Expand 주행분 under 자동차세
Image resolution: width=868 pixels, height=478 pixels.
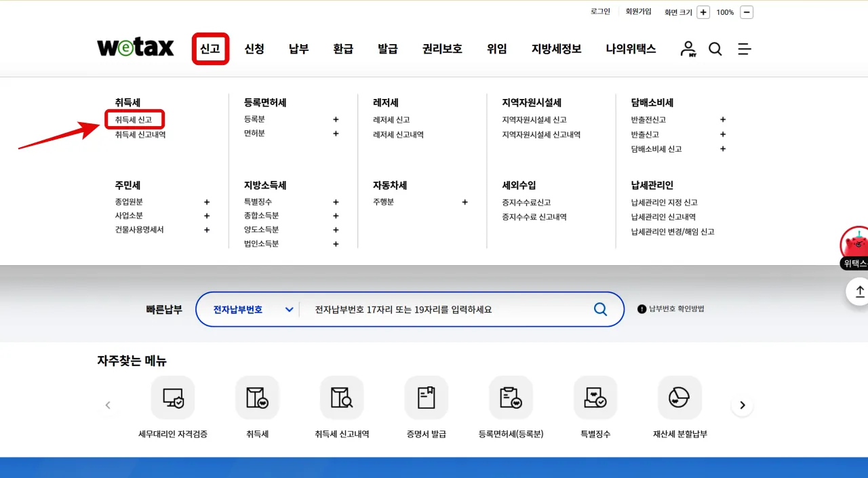(x=465, y=201)
